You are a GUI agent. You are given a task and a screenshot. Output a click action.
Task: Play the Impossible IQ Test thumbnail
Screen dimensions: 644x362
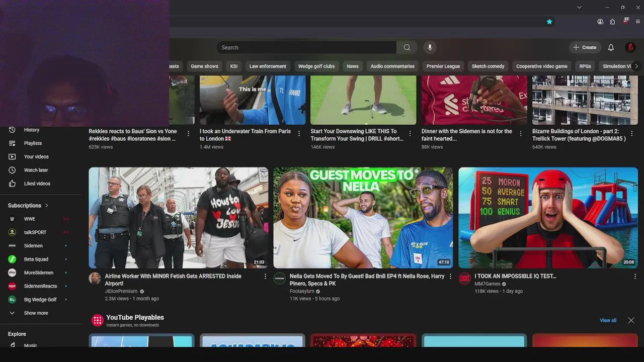point(548,218)
